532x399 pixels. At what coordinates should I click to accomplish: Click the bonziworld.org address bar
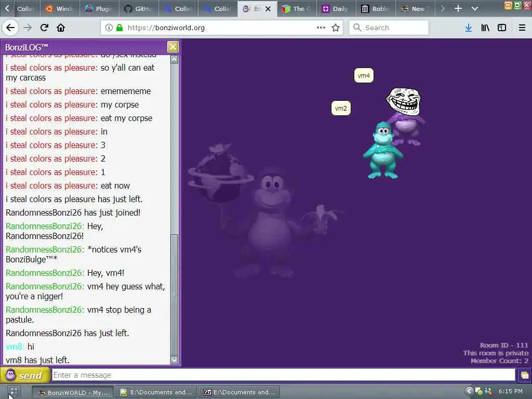pos(222,28)
